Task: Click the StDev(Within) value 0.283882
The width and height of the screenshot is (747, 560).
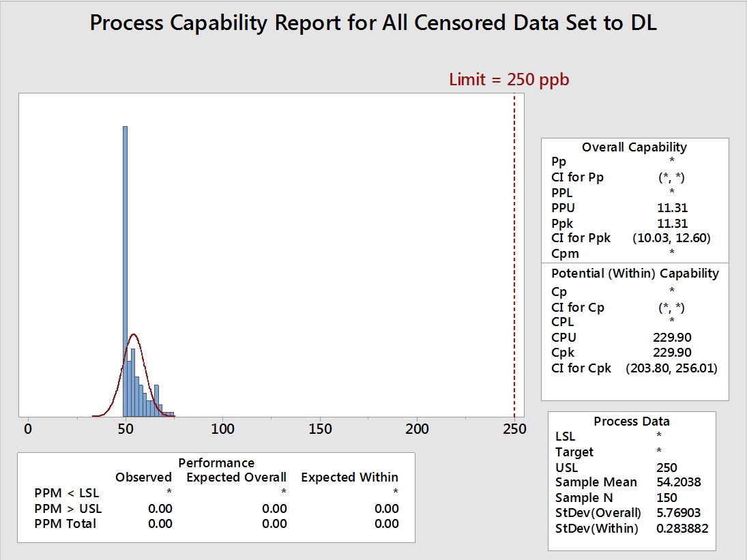Action: [681, 529]
